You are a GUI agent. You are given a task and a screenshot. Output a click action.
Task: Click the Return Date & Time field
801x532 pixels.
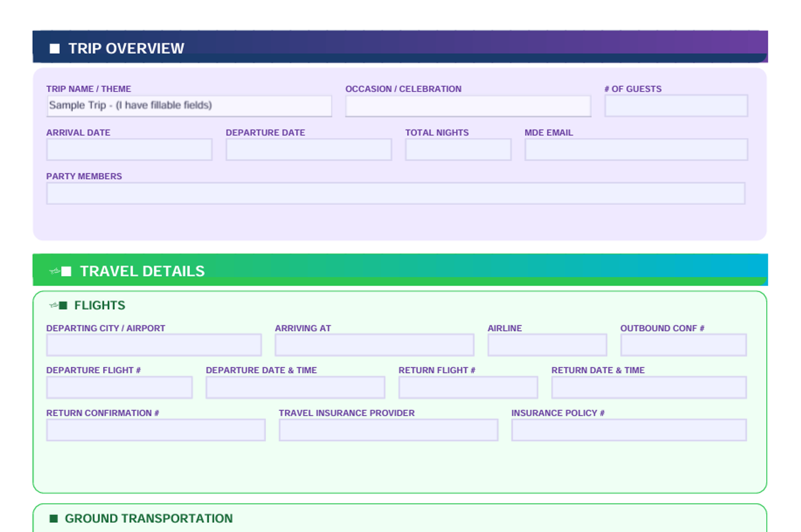click(649, 387)
